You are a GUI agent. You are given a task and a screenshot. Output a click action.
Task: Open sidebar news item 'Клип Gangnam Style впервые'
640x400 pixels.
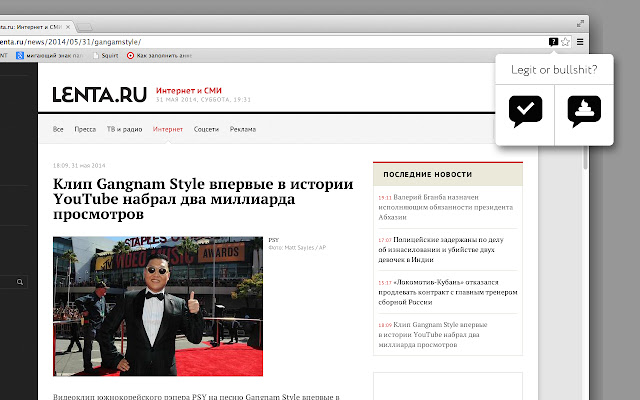click(433, 335)
